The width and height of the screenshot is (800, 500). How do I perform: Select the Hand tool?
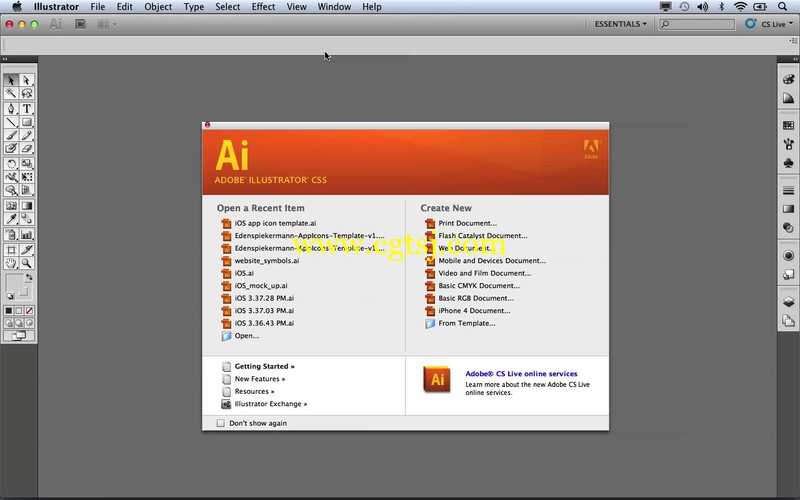tap(11, 263)
